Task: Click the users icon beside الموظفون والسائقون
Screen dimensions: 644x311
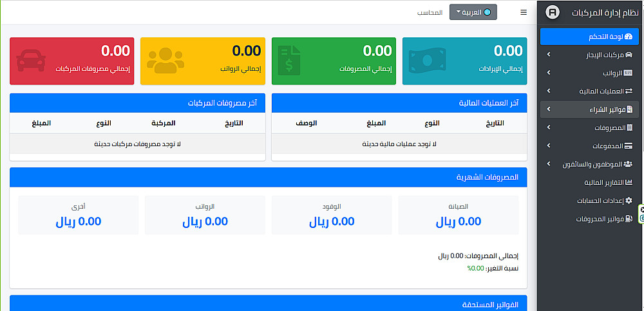Action: 629,164
